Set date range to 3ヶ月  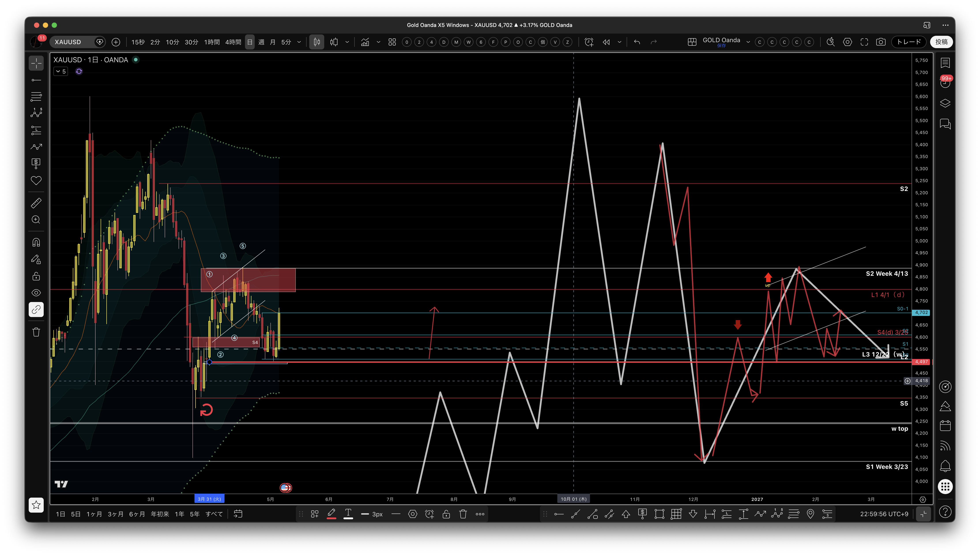click(115, 514)
